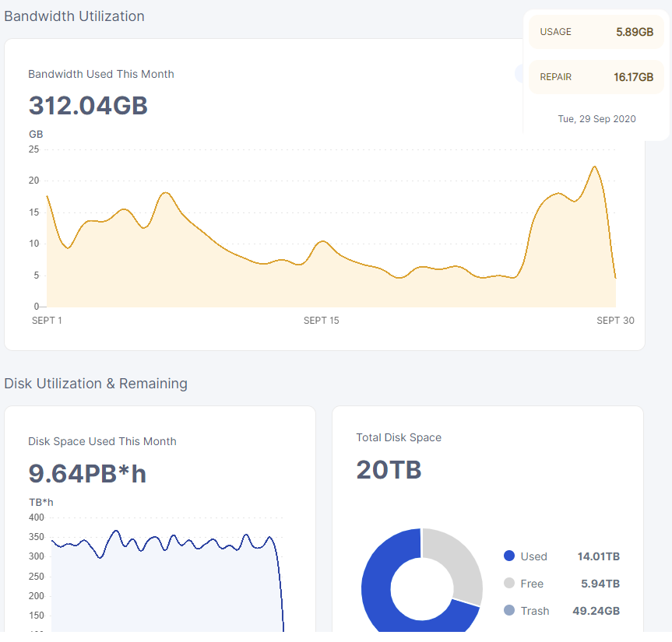The image size is (672, 642).
Task: Click the Tue, 29 Sep 2020 date
Action: [x=596, y=119]
